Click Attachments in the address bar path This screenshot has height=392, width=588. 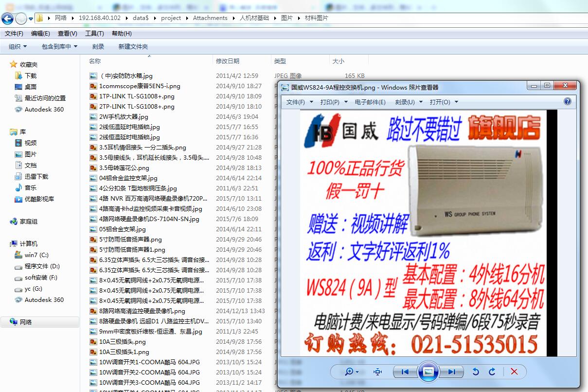pyautogui.click(x=210, y=18)
